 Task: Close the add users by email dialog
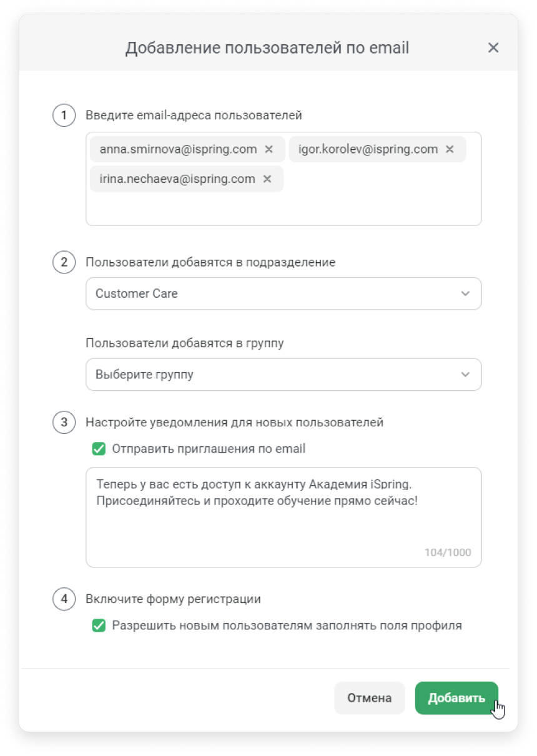click(493, 48)
